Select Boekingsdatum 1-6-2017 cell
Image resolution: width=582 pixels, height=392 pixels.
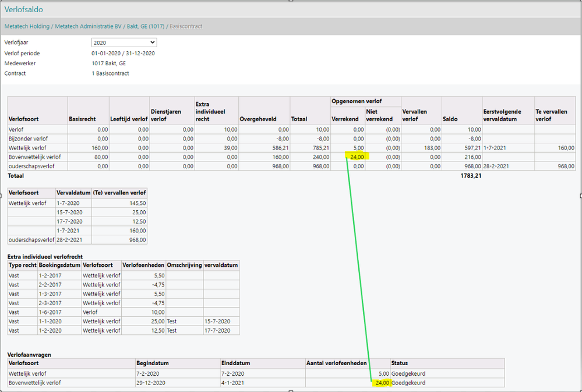51,312
